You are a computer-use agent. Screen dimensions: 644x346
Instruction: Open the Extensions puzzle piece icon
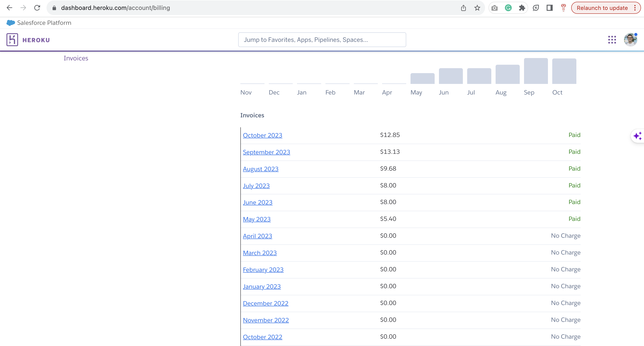522,8
